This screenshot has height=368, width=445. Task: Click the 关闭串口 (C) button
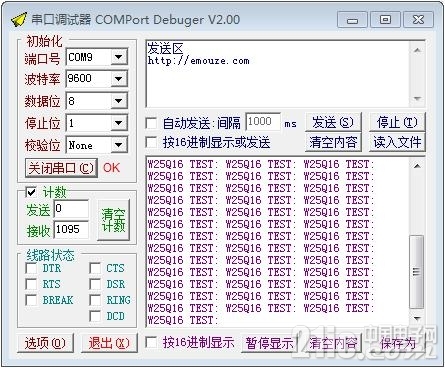(x=61, y=168)
